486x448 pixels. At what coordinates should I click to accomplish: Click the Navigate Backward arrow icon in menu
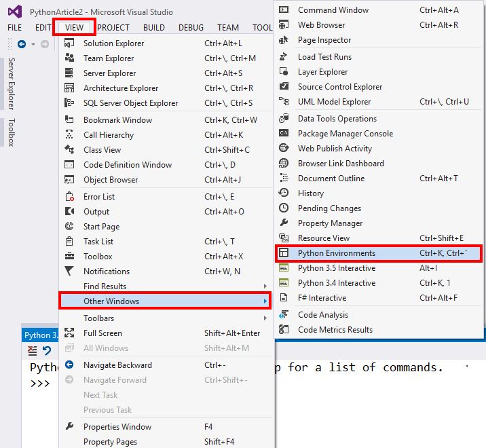tap(69, 365)
